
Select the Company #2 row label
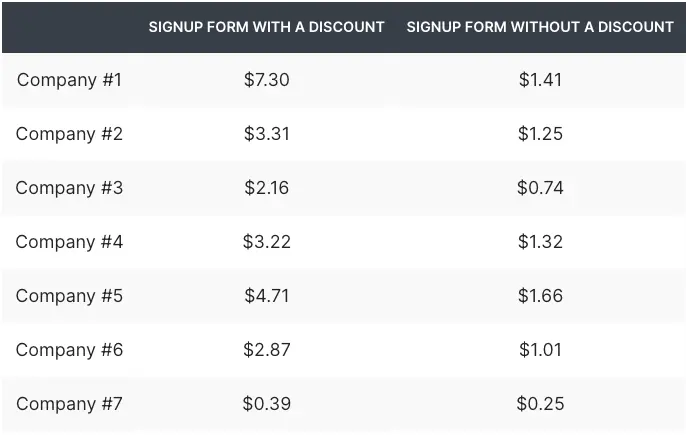tap(69, 134)
